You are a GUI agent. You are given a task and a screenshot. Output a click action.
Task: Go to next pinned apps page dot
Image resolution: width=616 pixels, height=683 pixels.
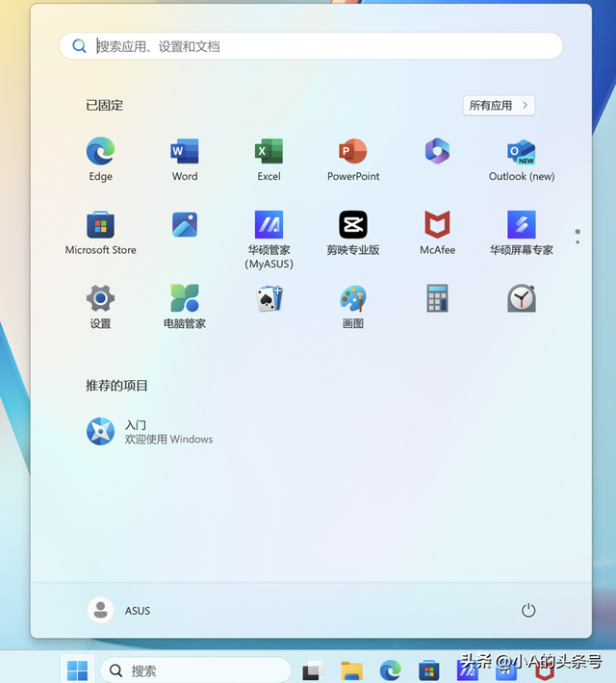point(577,242)
